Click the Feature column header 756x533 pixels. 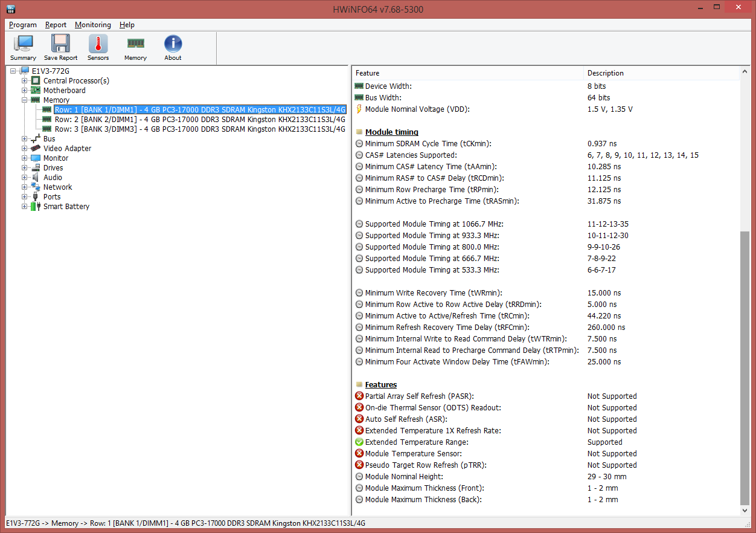coord(469,73)
